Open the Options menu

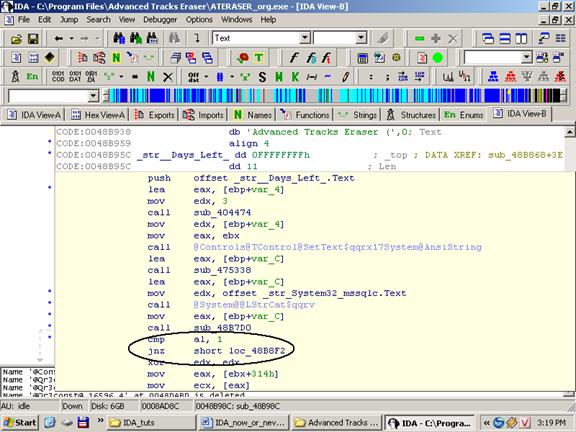[x=199, y=19]
